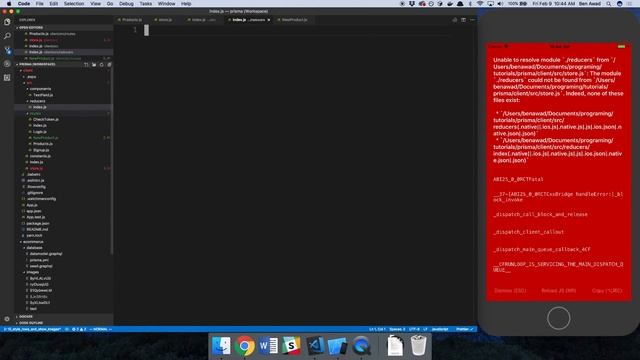Open QuickTime Player from the Dock
640x360 pixels.
pyautogui.click(x=361, y=346)
